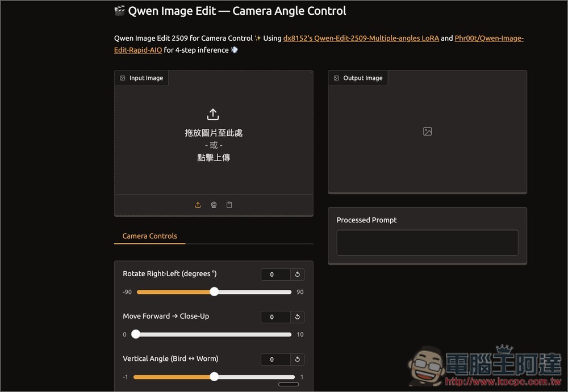Select the upload icon to add an image
This screenshot has width=568, height=392.
[x=198, y=205]
